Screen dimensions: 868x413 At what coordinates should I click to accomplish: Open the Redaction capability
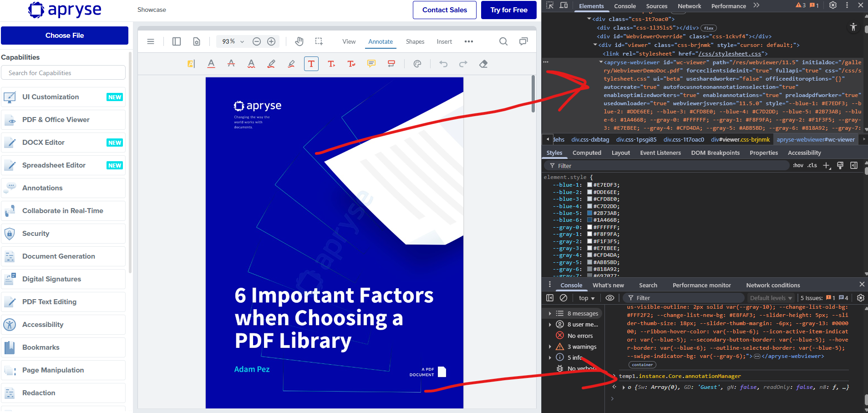click(63, 393)
